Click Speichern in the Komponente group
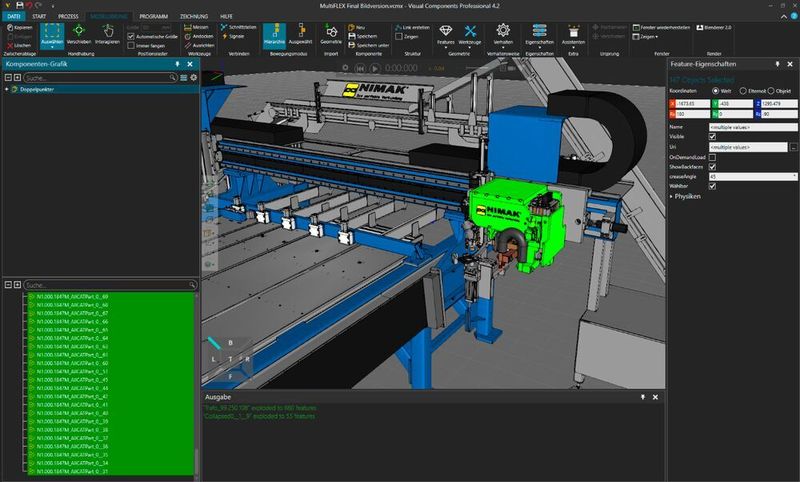This screenshot has height=482, width=800. pos(363,36)
